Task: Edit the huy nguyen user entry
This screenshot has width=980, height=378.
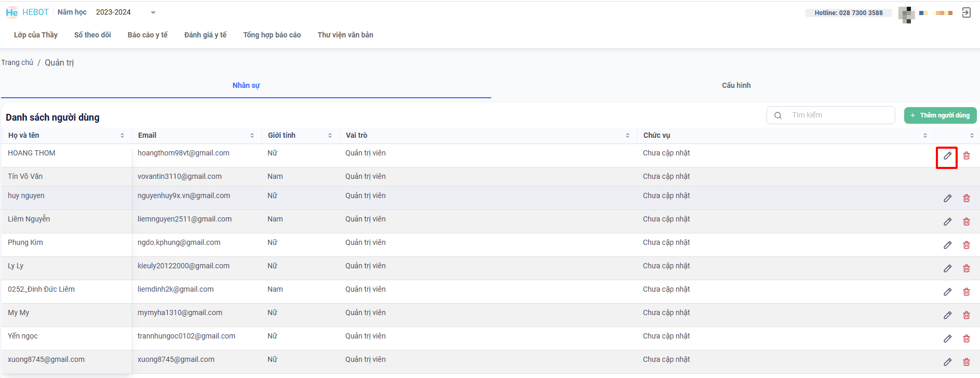Action: click(947, 198)
